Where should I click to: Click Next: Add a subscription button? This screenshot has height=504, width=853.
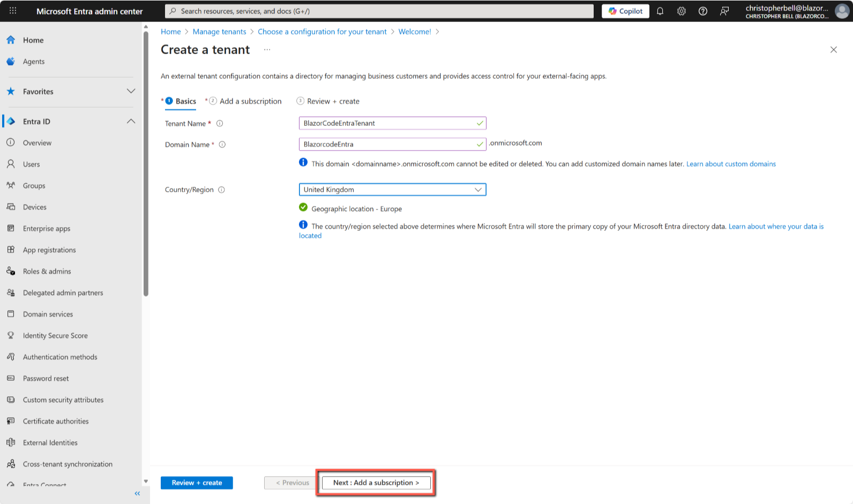pyautogui.click(x=376, y=483)
